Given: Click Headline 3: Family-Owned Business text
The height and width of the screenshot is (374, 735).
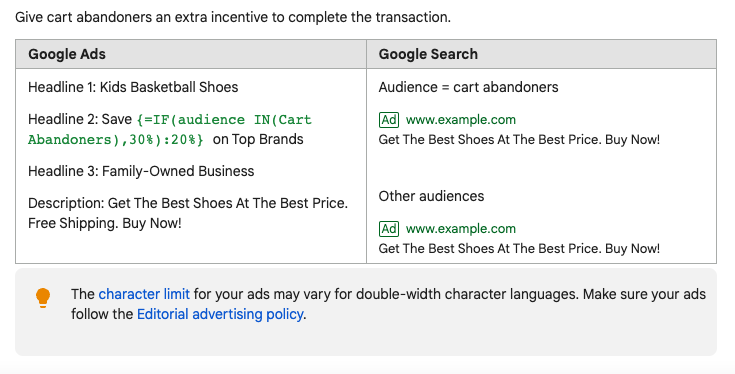Looking at the screenshot, I should (x=141, y=171).
